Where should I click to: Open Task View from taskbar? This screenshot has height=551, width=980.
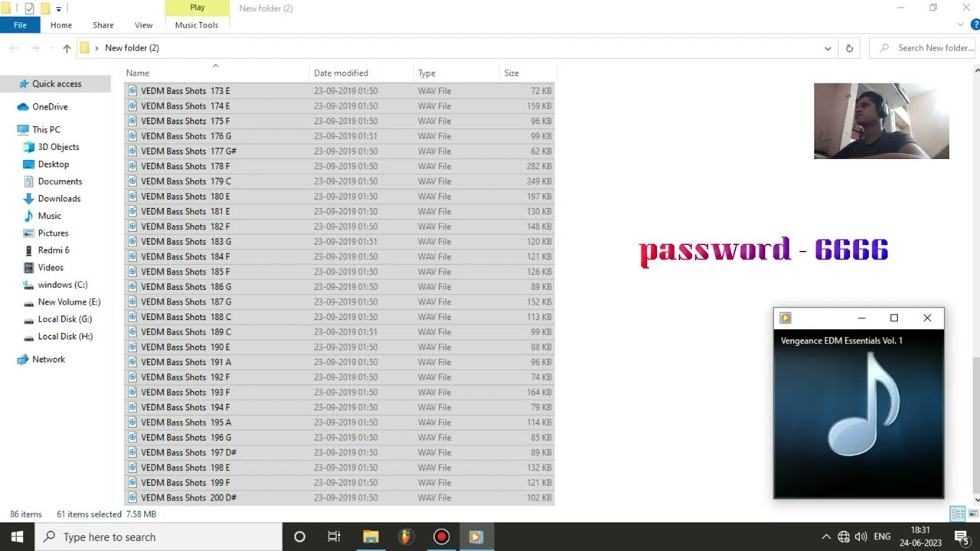point(334,536)
